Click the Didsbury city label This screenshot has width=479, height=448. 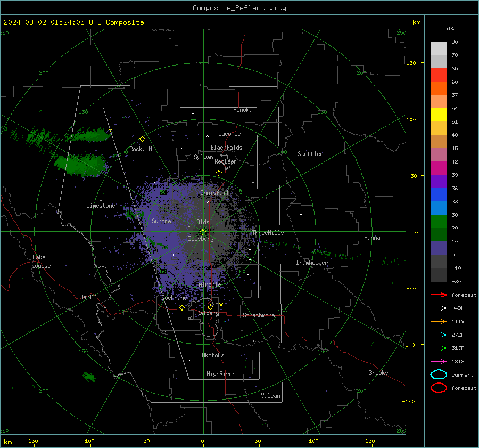(201, 239)
